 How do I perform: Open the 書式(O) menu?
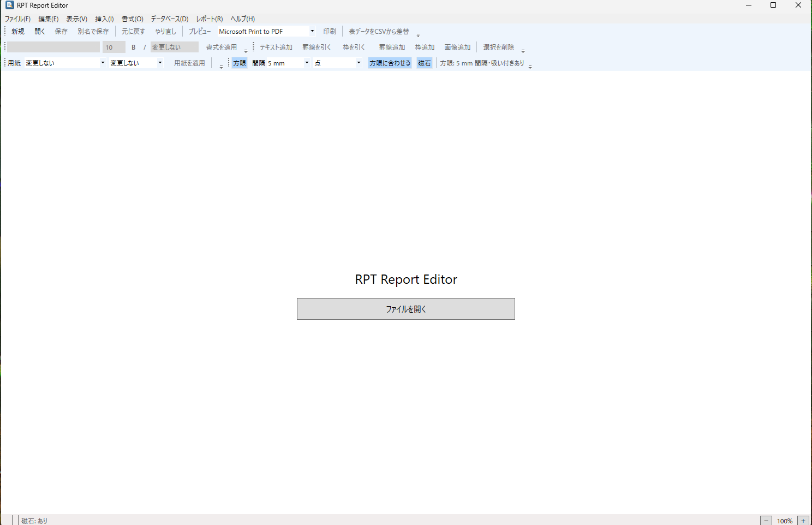tap(132, 19)
